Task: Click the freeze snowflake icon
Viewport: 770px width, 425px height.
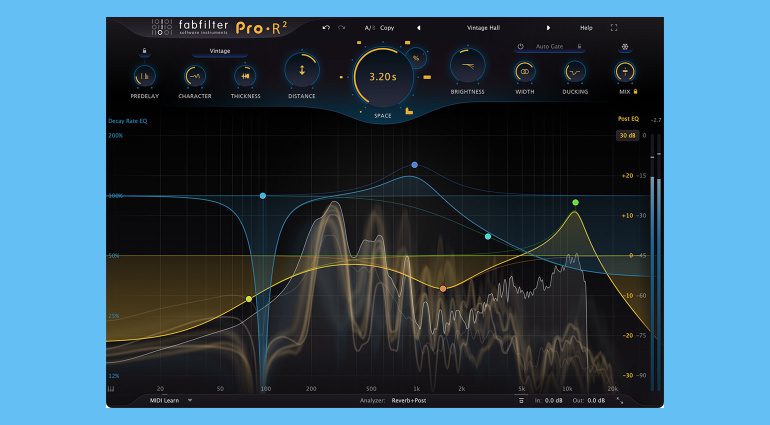Action: pos(625,47)
